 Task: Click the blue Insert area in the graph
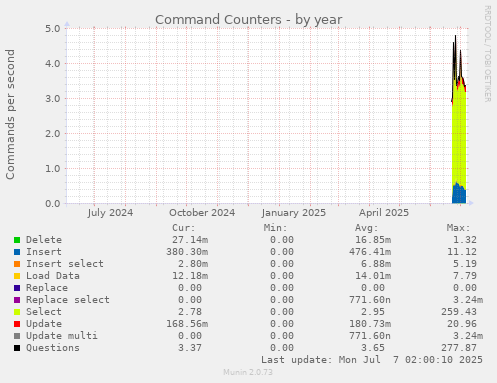(459, 195)
